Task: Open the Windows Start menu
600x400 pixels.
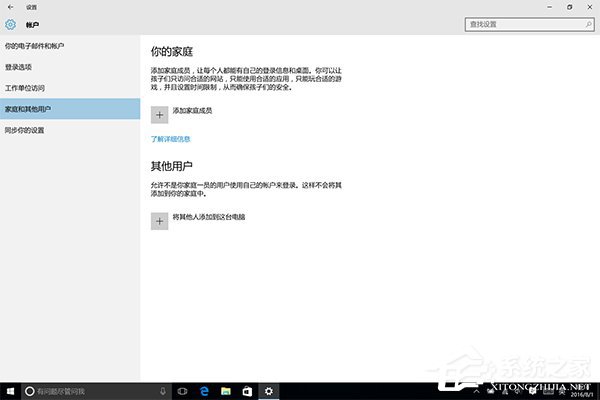Action: 10,389
